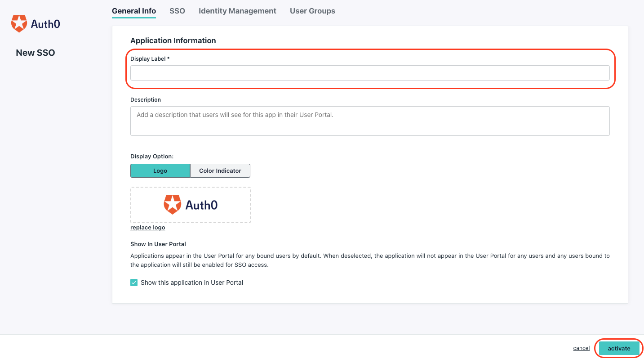Click the Show In User Portal heading
Viewport: 644px width, 359px height.
tap(158, 244)
